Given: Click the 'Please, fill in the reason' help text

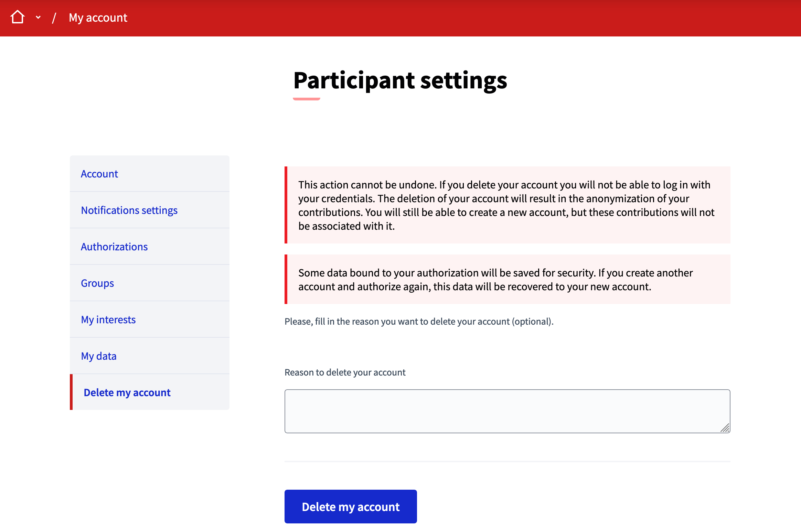Looking at the screenshot, I should [419, 322].
